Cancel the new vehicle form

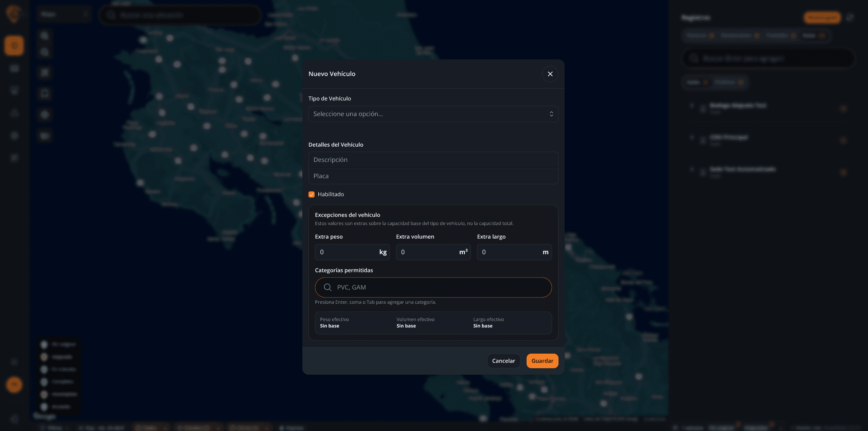coord(503,361)
